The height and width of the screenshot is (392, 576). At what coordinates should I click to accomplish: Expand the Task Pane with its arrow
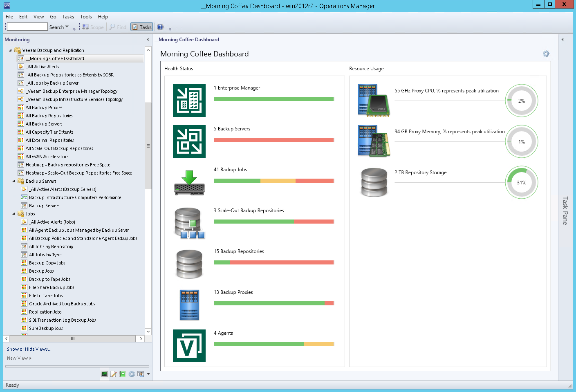click(x=563, y=40)
